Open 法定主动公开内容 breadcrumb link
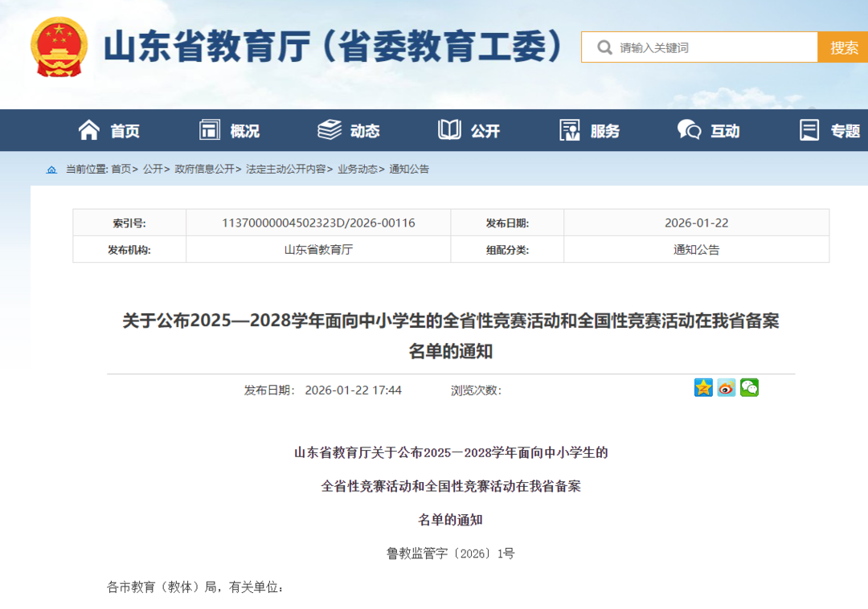 pos(285,170)
